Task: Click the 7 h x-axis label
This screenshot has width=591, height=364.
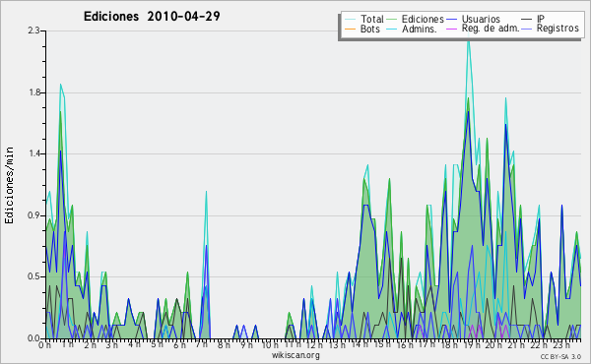Action: coord(201,344)
